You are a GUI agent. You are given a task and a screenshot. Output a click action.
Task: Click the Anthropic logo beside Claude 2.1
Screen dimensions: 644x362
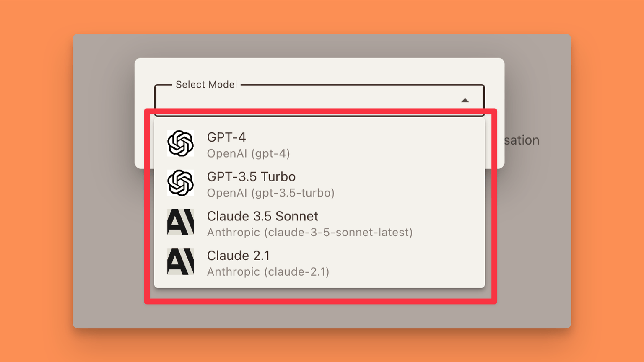tap(180, 261)
